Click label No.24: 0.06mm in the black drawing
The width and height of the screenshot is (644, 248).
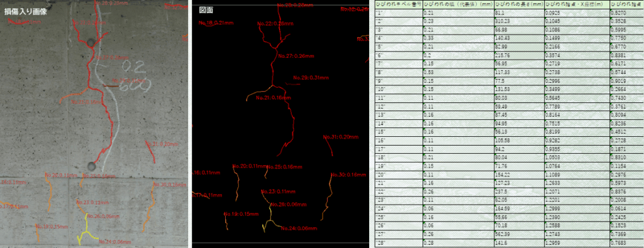point(299,229)
